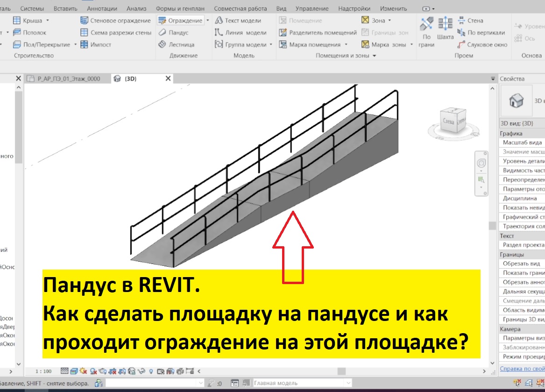Viewport: 545px width, 392px height.
Task: Open the Аннотации ribbon tab
Action: pyautogui.click(x=102, y=8)
